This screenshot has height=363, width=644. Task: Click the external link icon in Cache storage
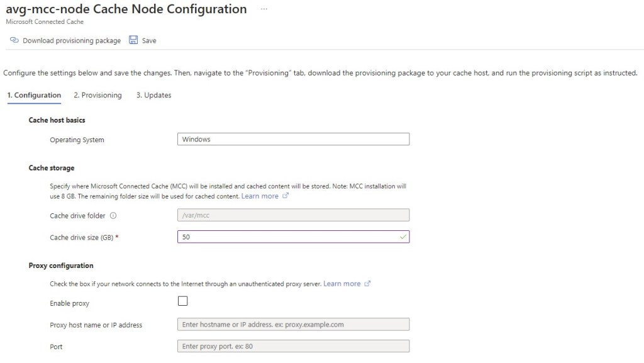286,196
